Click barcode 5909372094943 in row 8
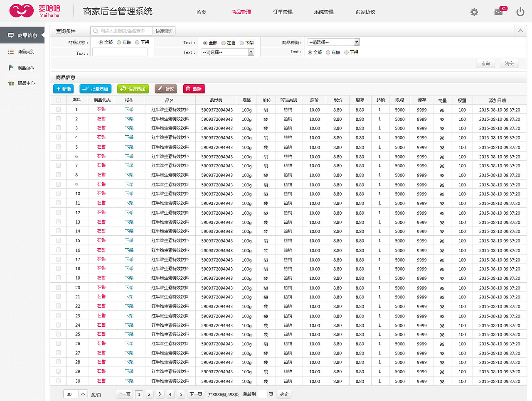This screenshot has width=532, height=401. pos(217,175)
